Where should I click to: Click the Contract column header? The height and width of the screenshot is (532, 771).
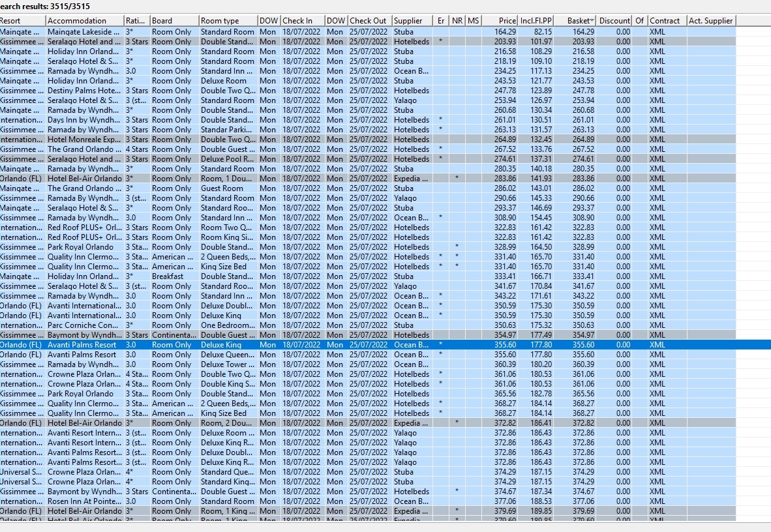pos(667,21)
